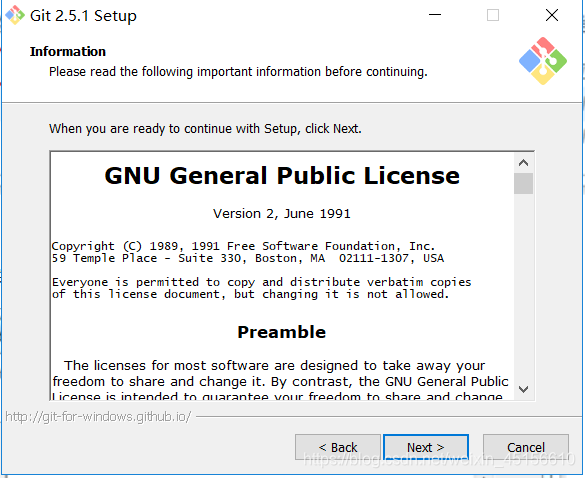Click the 'When you are ready to continue' text

(x=205, y=128)
